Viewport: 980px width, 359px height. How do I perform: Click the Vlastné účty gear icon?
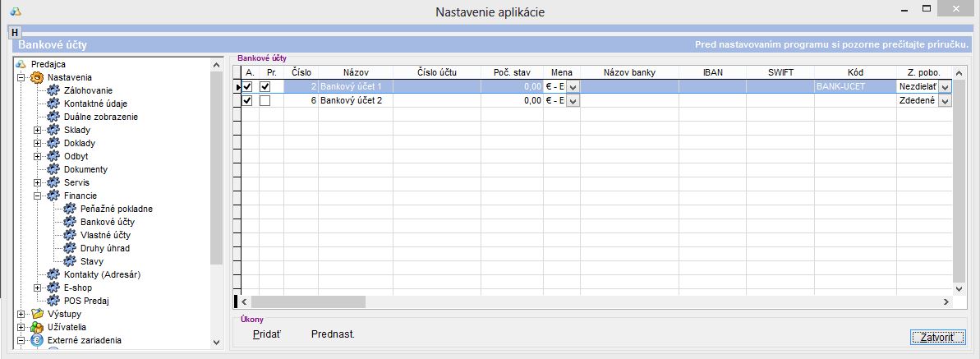[x=70, y=235]
